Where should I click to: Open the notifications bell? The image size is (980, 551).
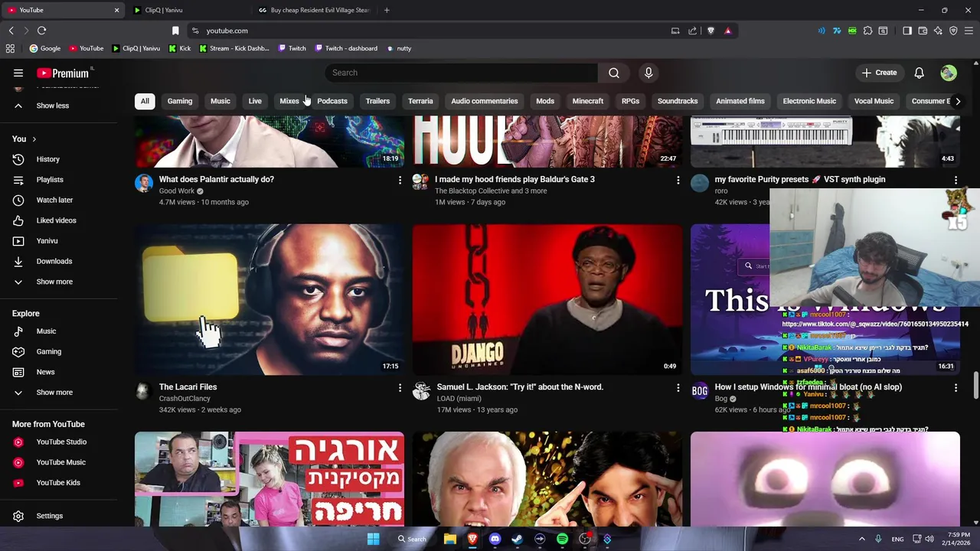tap(919, 73)
